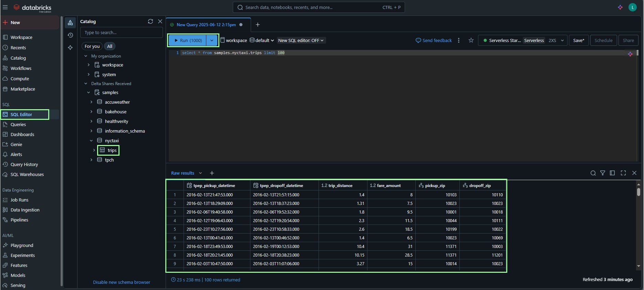
Task: Open the kebab menu next to Send feedback
Action: (459, 40)
